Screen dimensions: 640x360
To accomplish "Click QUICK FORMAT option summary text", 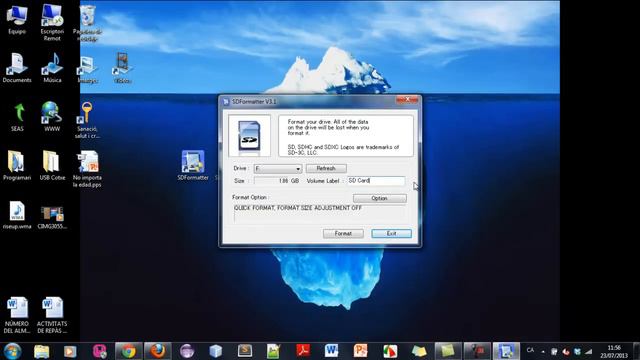I will (298, 208).
